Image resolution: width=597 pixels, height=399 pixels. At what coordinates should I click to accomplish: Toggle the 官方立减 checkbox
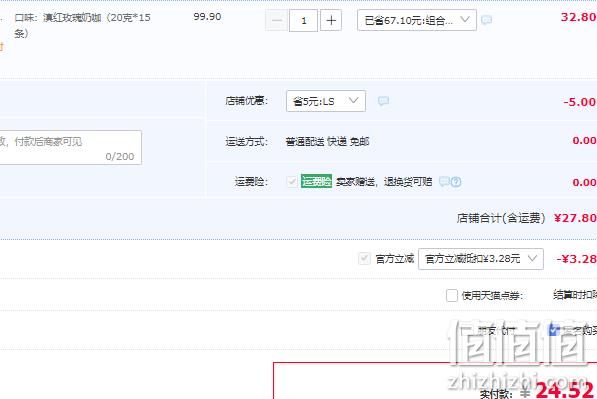point(364,259)
